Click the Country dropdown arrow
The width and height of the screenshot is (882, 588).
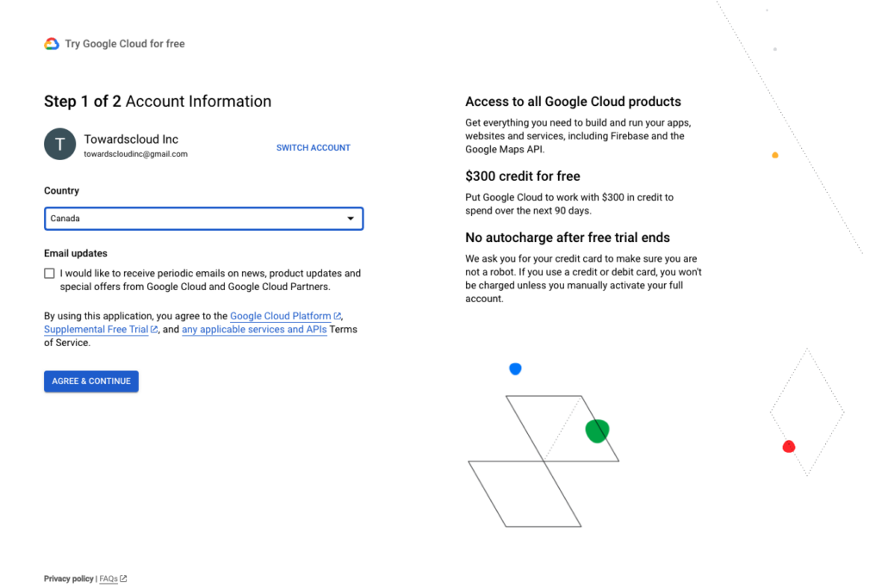tap(351, 219)
